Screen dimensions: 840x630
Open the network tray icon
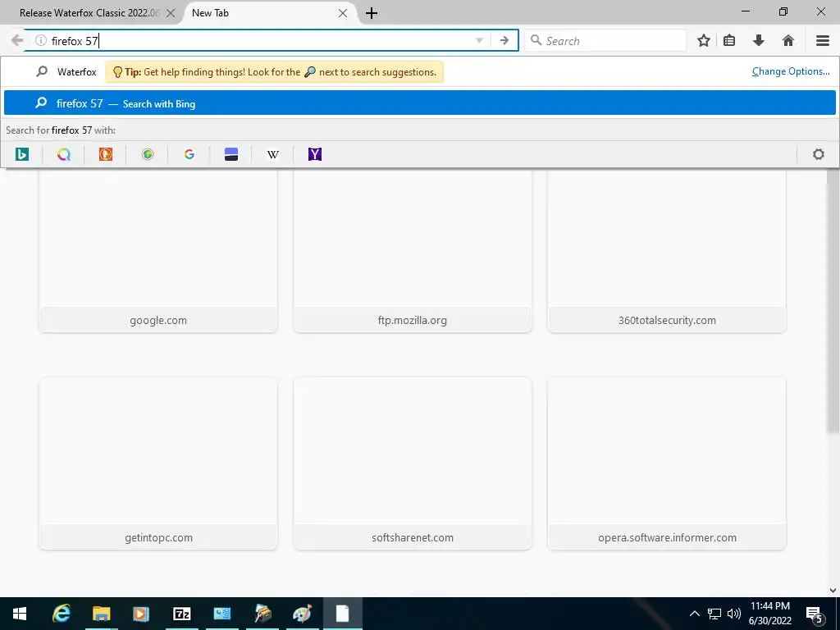[x=714, y=614]
